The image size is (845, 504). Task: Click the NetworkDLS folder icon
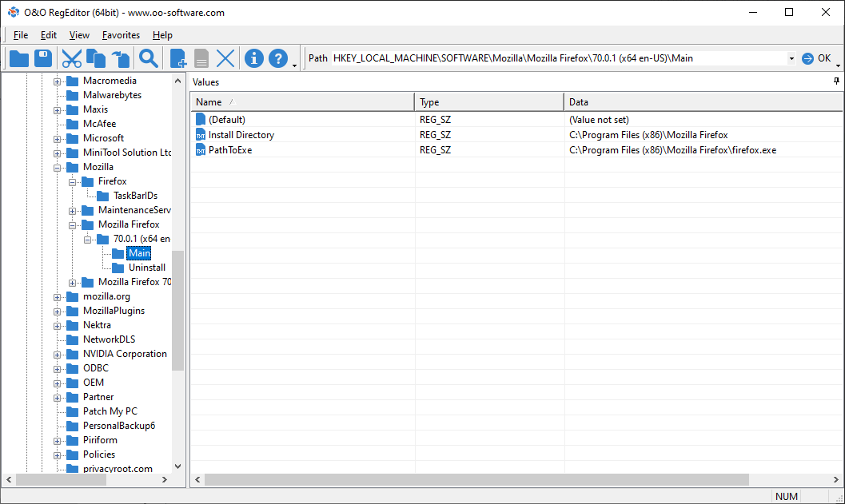point(72,339)
